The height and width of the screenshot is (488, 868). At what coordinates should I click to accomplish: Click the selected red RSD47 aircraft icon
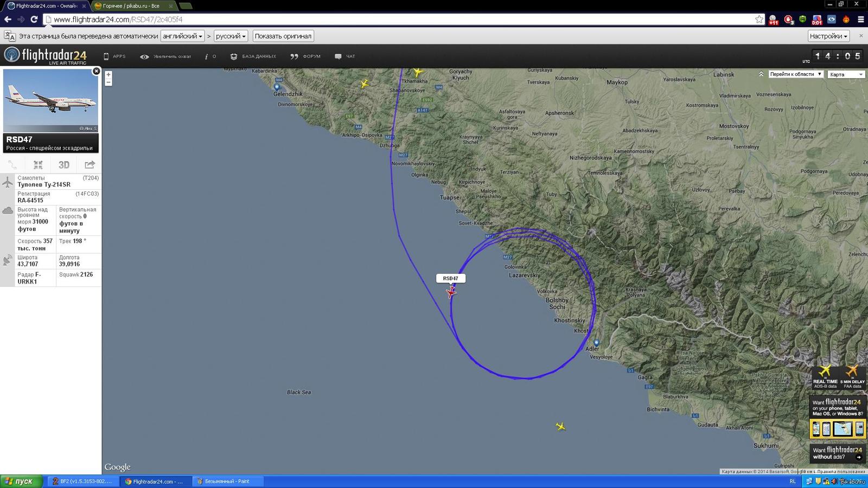point(451,292)
